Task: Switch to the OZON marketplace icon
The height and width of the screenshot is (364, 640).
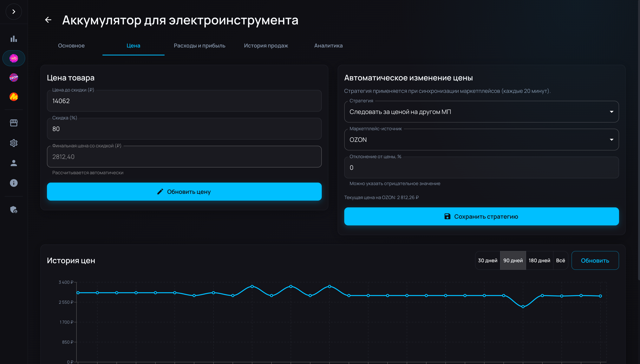Action: pos(14,78)
